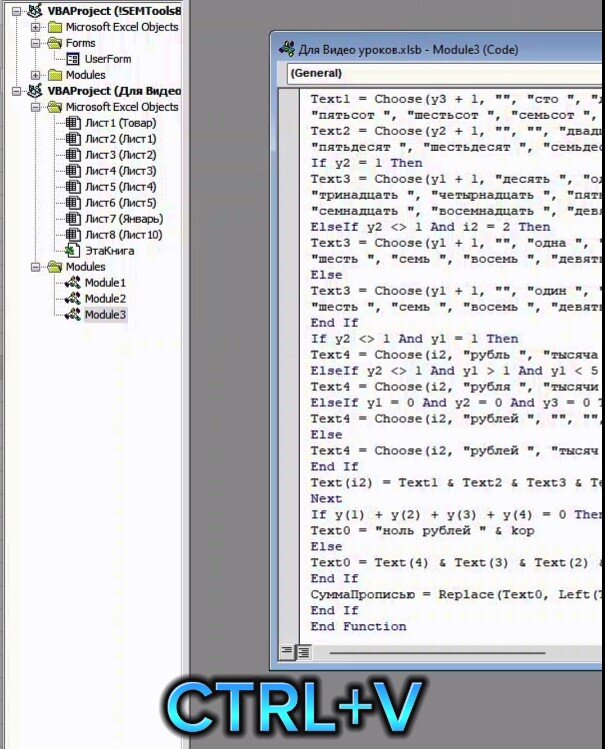Switch to Full Module View button

coord(303,651)
